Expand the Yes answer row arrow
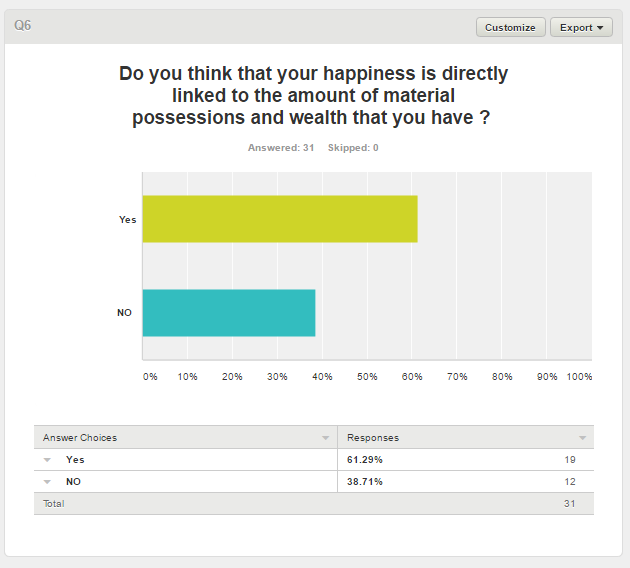 [x=47, y=460]
